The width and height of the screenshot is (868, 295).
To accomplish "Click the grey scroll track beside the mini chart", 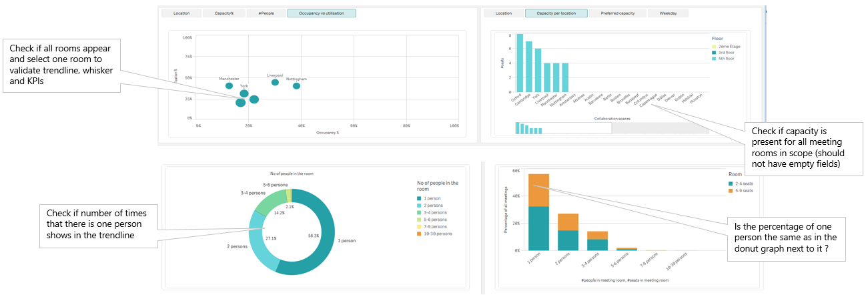I will [x=661, y=128].
